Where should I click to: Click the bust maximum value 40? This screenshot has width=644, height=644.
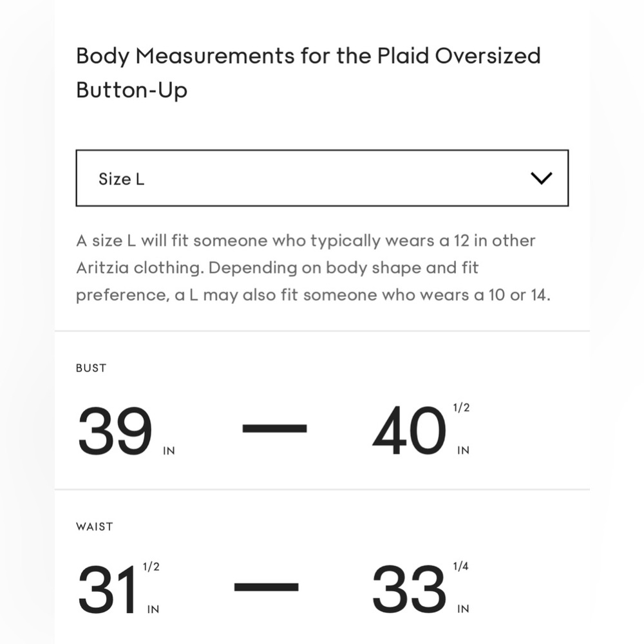(x=409, y=431)
